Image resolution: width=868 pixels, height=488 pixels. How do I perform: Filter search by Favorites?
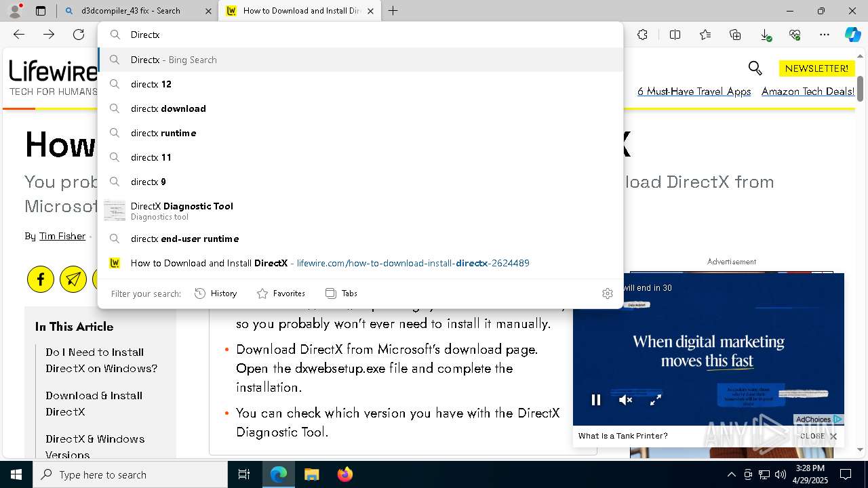(x=281, y=293)
